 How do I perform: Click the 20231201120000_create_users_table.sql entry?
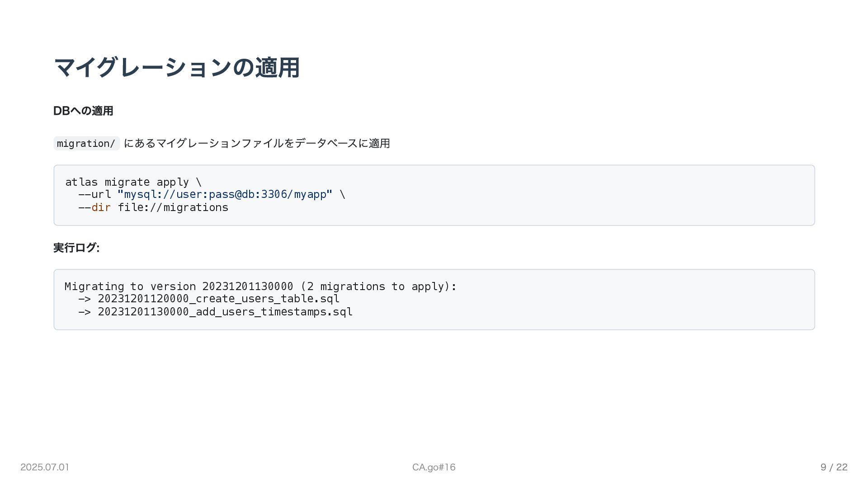tap(218, 299)
